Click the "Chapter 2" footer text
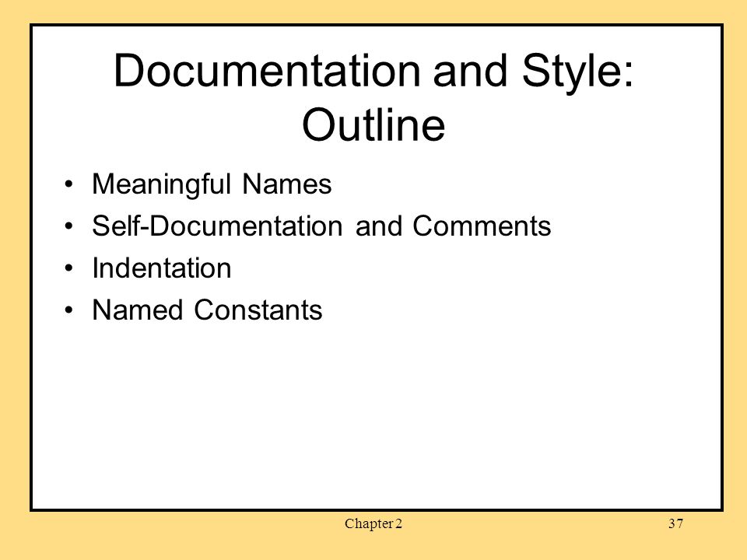747x560 pixels. pyautogui.click(x=373, y=523)
